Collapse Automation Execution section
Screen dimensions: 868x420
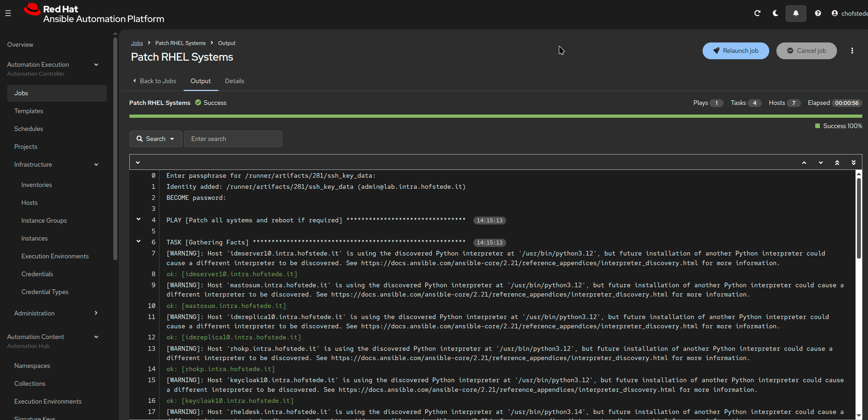coord(96,65)
